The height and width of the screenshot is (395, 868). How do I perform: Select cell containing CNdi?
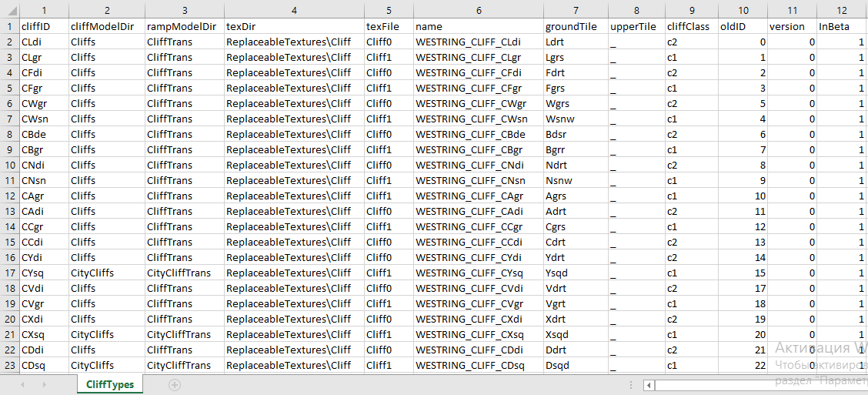tap(44, 165)
